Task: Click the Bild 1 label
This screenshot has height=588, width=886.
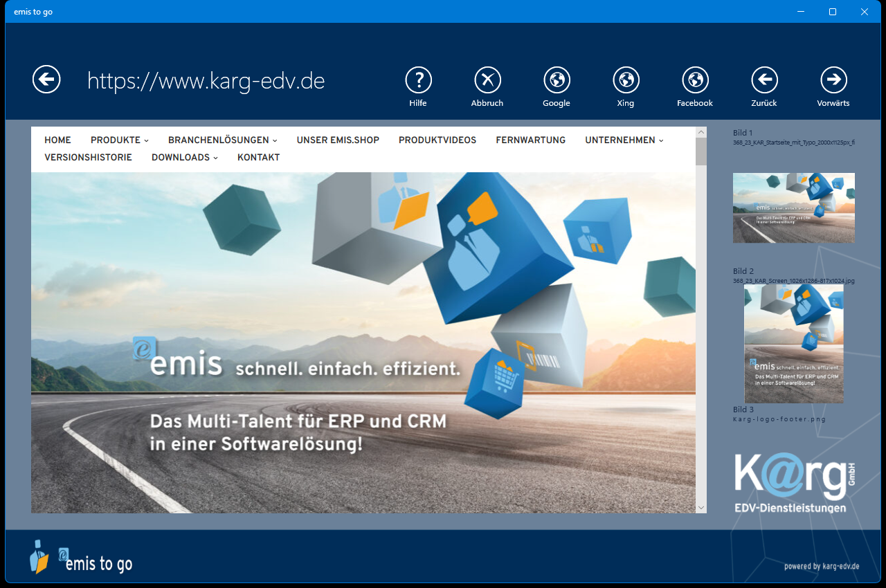Action: pyautogui.click(x=743, y=133)
